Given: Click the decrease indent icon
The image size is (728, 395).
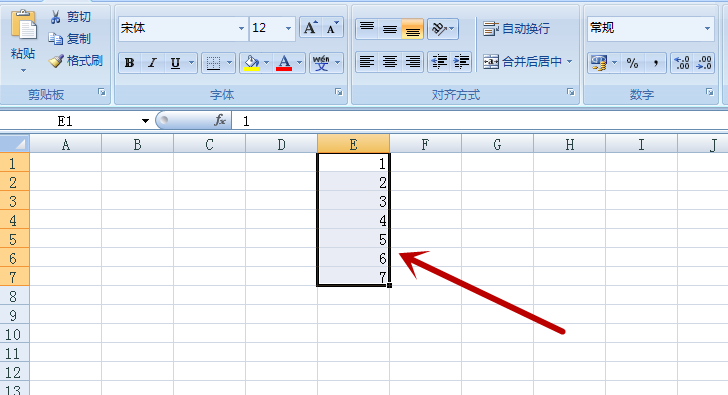Looking at the screenshot, I should [x=438, y=62].
